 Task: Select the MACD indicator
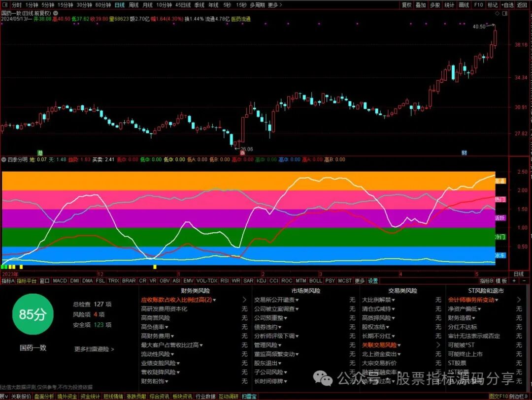pyautogui.click(x=60, y=280)
